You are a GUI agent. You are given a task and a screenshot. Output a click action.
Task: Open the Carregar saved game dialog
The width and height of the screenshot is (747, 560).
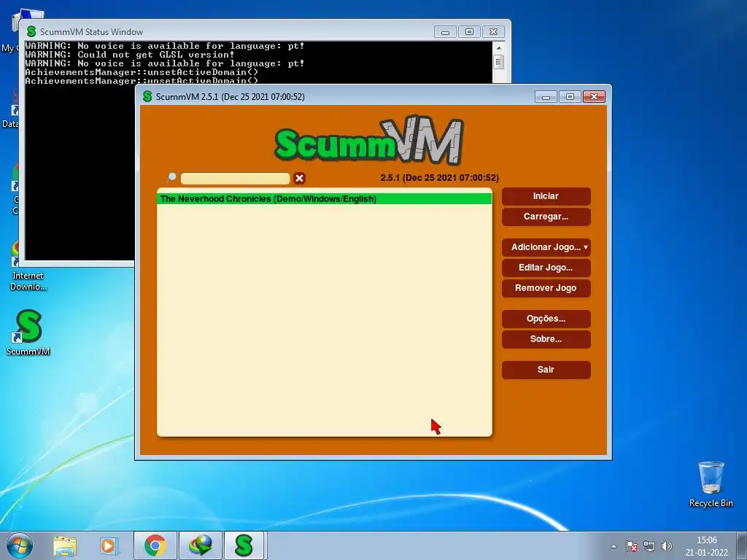546,217
